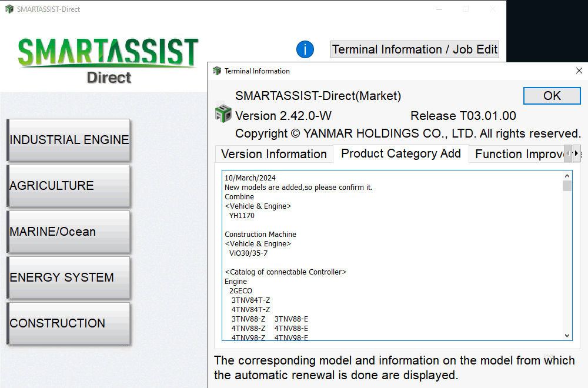Close the Terminal Information dialog
This screenshot has width=588, height=388.
point(579,71)
